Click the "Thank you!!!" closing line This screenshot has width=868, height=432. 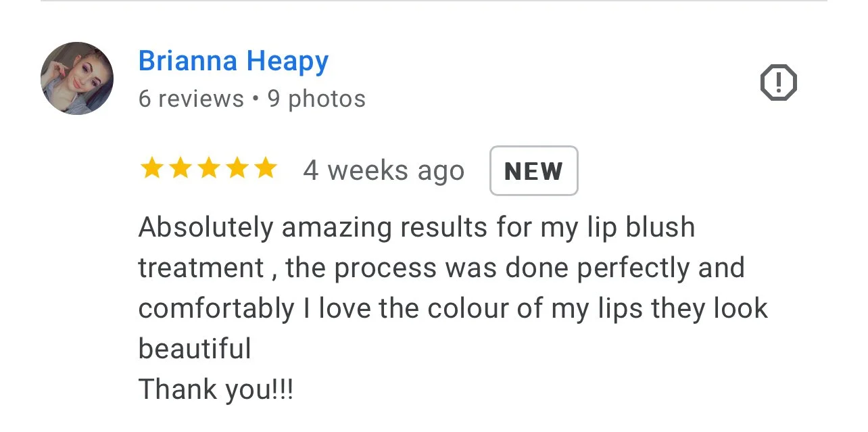point(216,390)
